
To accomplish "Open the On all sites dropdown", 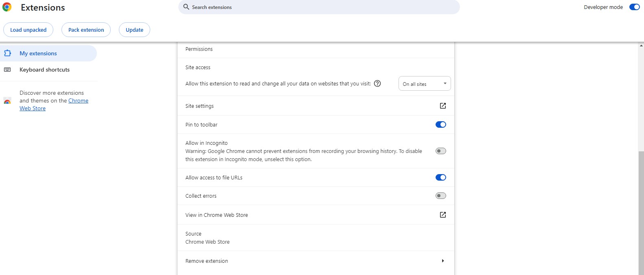I will (425, 83).
